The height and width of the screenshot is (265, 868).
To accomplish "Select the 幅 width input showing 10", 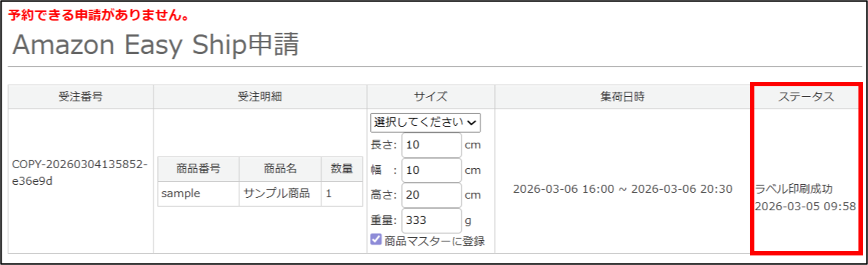I will coord(431,170).
